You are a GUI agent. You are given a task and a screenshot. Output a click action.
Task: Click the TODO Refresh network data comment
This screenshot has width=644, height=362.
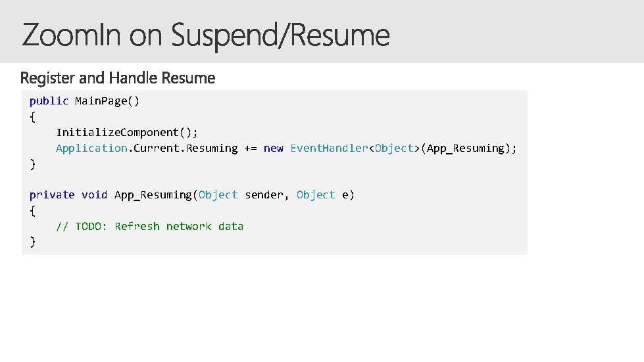(149, 226)
